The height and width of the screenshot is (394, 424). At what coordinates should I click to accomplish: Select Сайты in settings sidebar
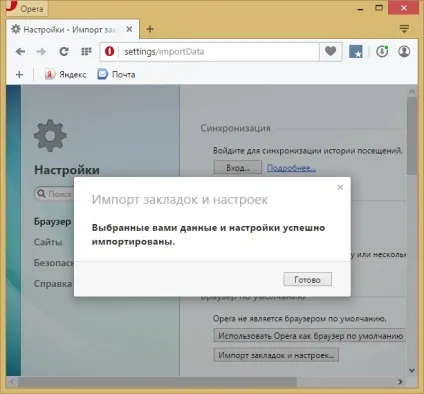[x=48, y=242]
